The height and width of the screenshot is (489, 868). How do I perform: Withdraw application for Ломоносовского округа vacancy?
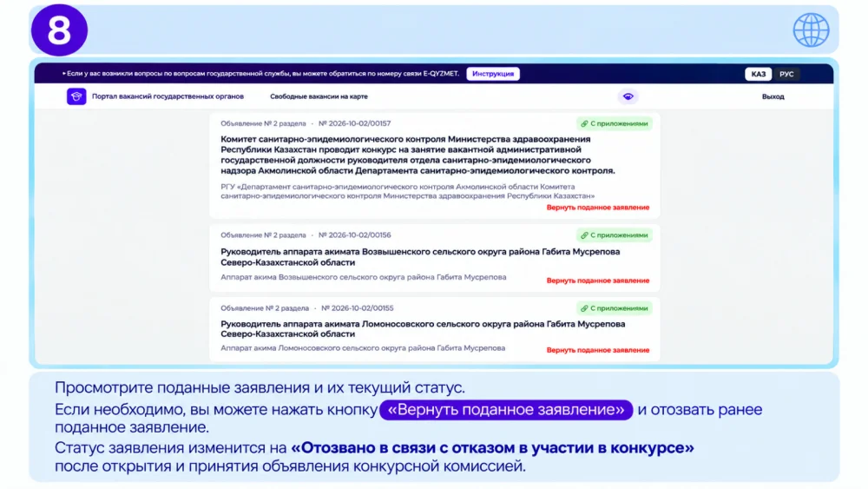[x=598, y=350]
